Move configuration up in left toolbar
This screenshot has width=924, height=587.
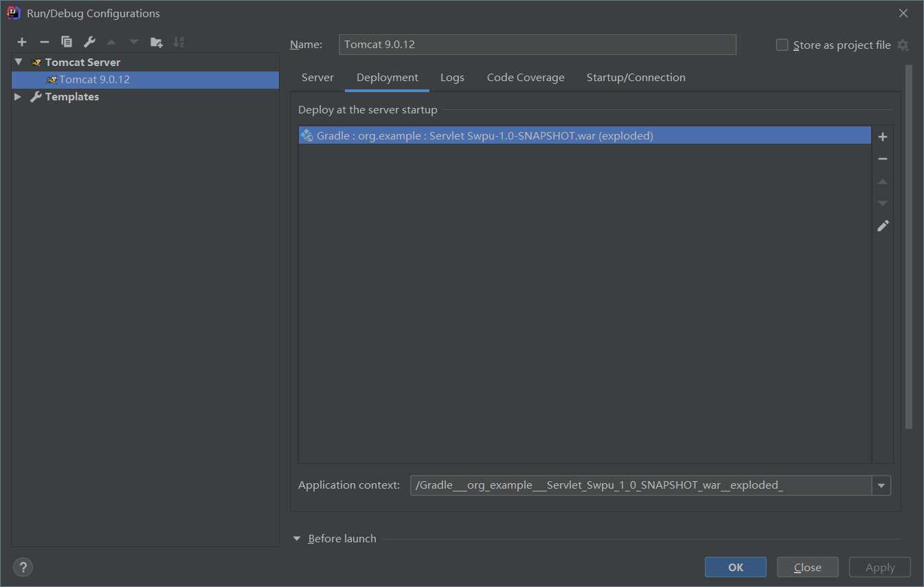coord(111,42)
